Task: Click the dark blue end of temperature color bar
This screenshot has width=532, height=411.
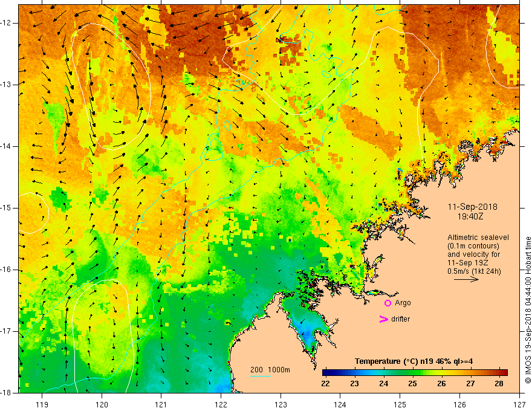Action: [x=326, y=372]
